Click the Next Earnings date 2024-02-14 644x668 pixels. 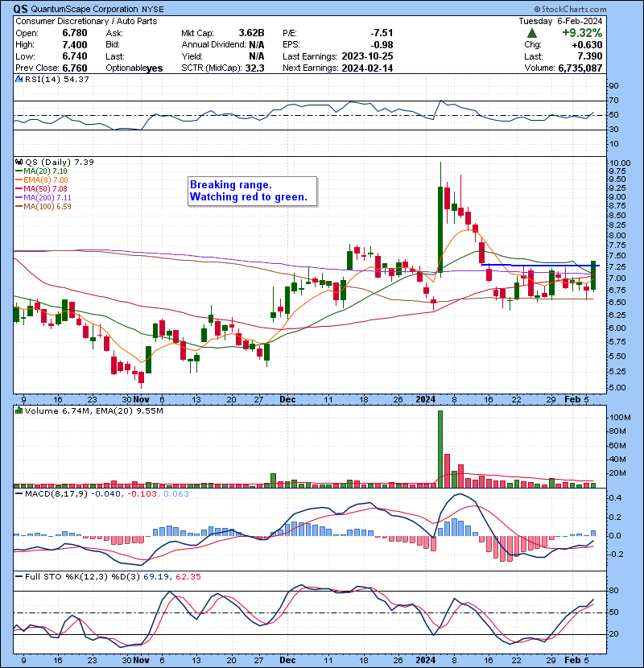click(367, 68)
